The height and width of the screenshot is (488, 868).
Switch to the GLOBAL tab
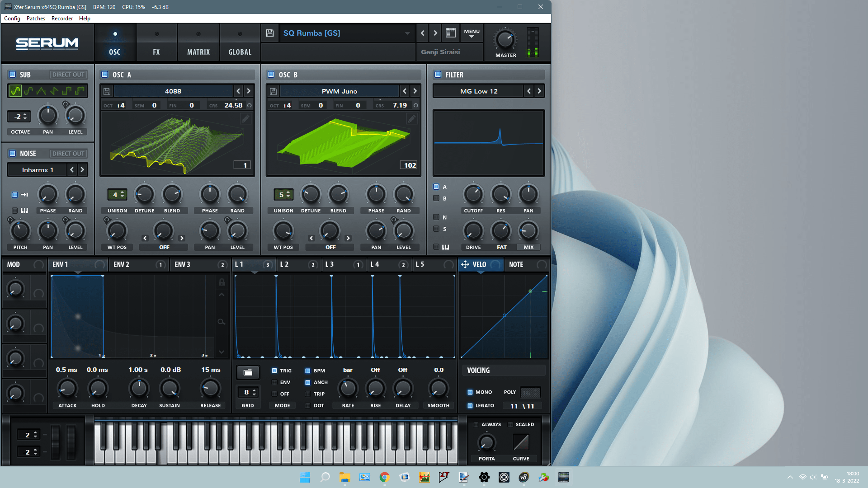pos(240,43)
